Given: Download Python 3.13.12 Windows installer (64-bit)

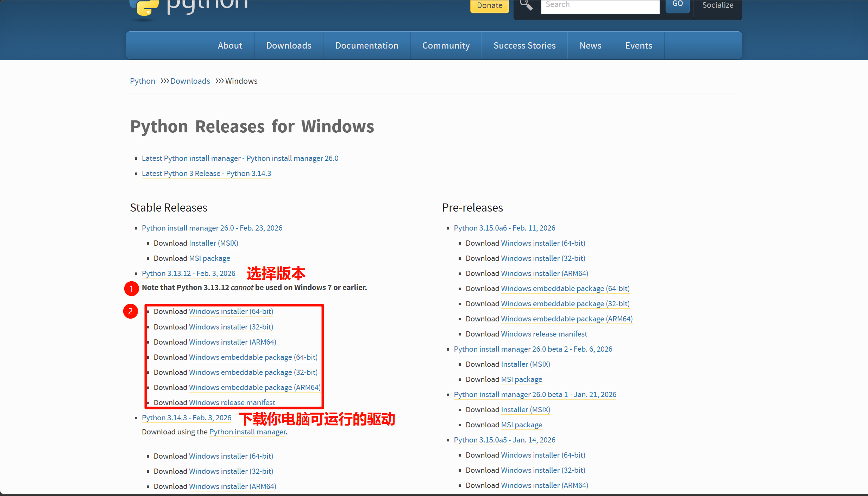Looking at the screenshot, I should pos(231,312).
